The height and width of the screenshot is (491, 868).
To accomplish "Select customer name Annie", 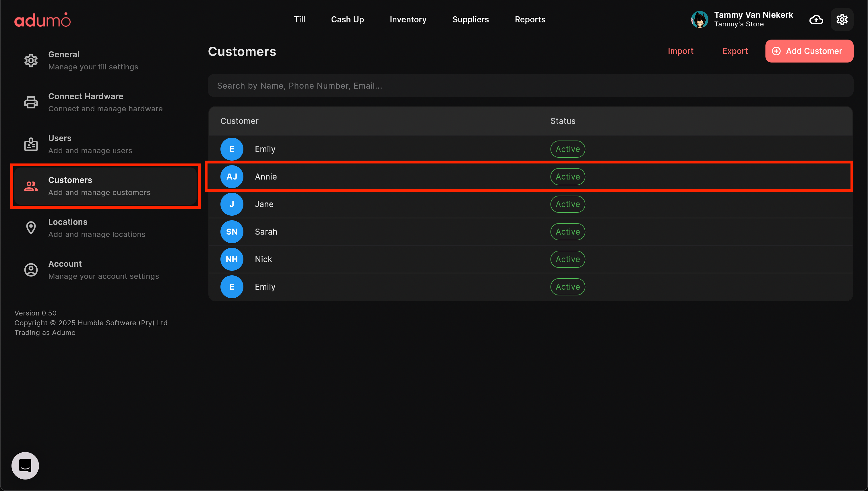I will 266,177.
